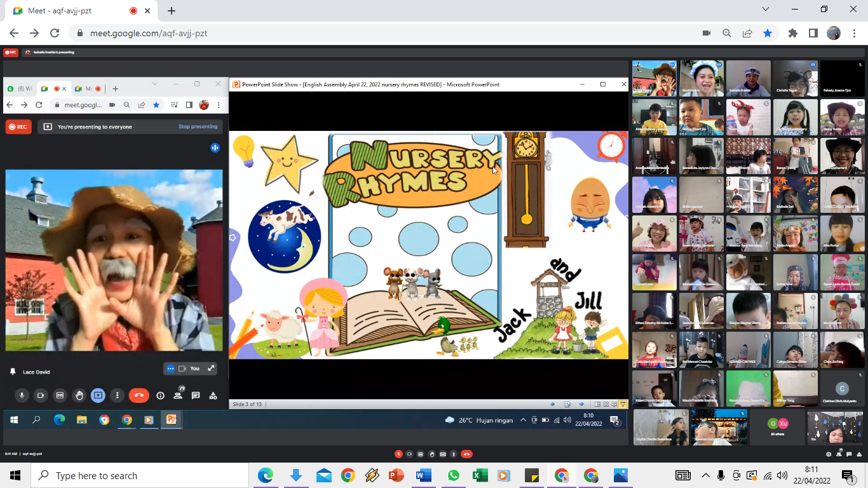Click Stop presenting in the shared Meet window

tap(198, 126)
